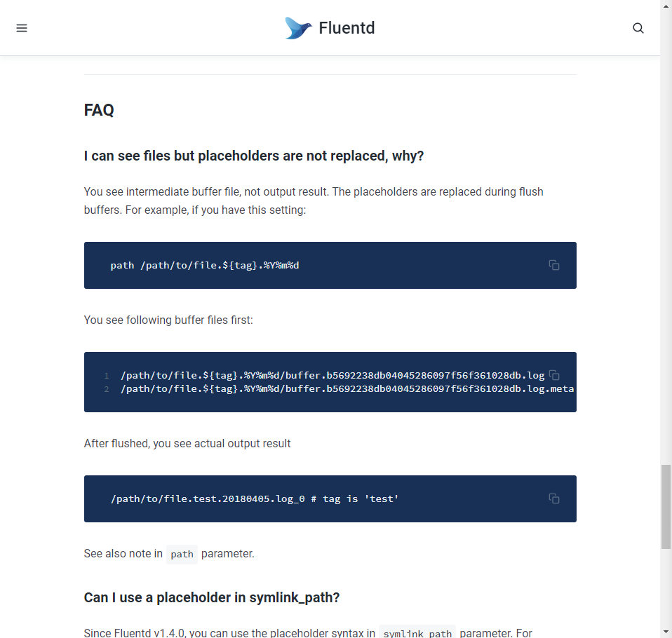Image resolution: width=672 pixels, height=638 pixels.
Task: Click the 'After flushed' paragraph text
Action: pos(187,443)
